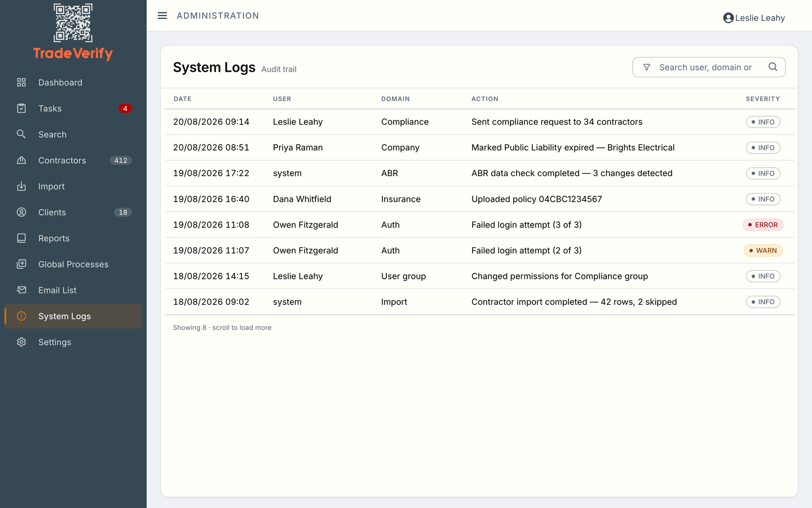Focus the Search user, domain field
This screenshot has height=508, width=812.
coord(709,67)
